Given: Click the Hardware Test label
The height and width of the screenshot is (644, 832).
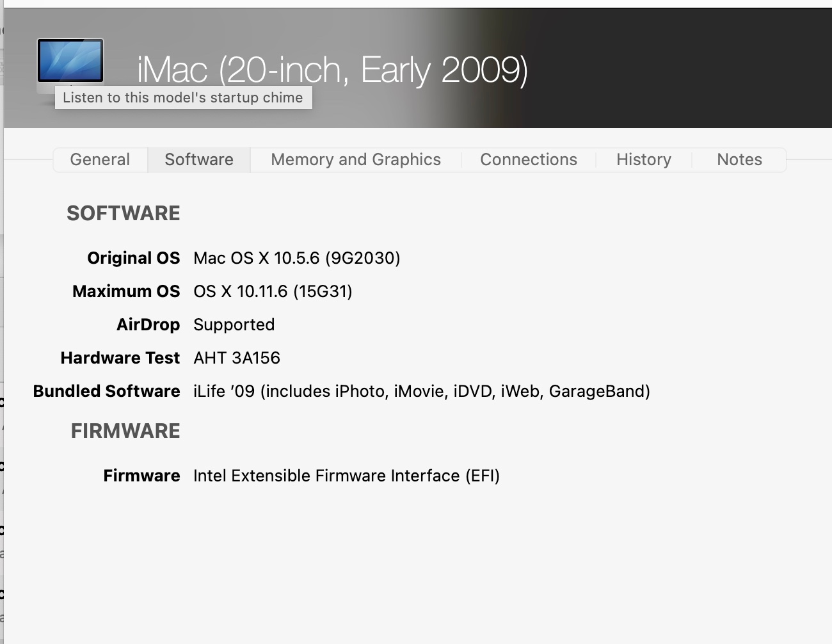Looking at the screenshot, I should pos(120,358).
